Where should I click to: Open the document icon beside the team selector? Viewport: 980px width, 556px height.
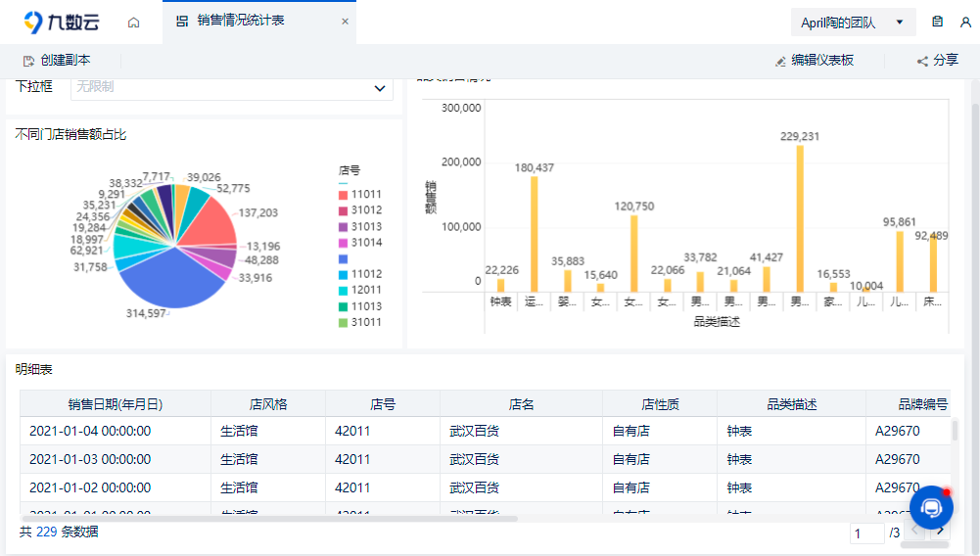click(938, 22)
